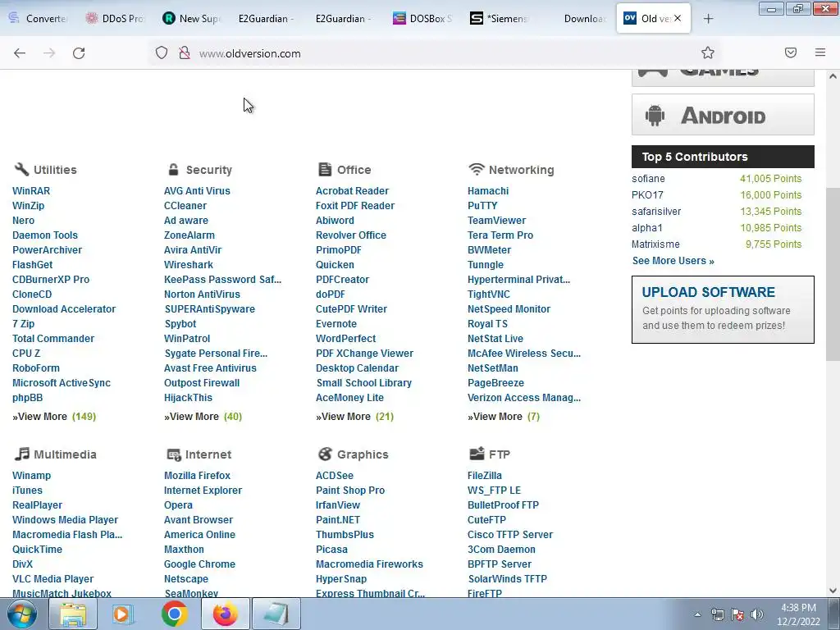Reload the page with refresh icon
Screen dimensions: 840x630
pos(79,53)
